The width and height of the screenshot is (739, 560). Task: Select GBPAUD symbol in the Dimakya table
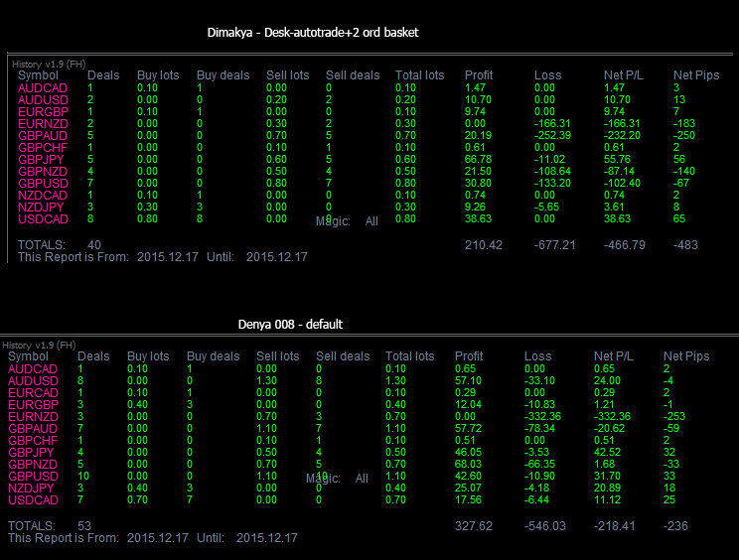tap(43, 136)
